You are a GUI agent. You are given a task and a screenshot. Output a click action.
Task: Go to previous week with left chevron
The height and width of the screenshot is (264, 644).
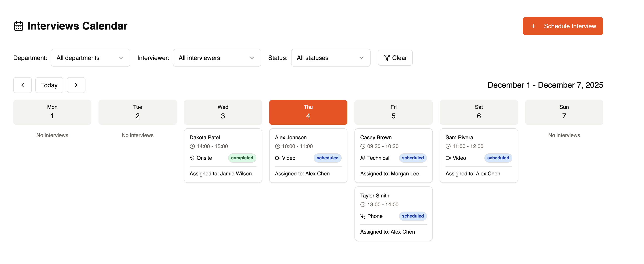tap(23, 85)
